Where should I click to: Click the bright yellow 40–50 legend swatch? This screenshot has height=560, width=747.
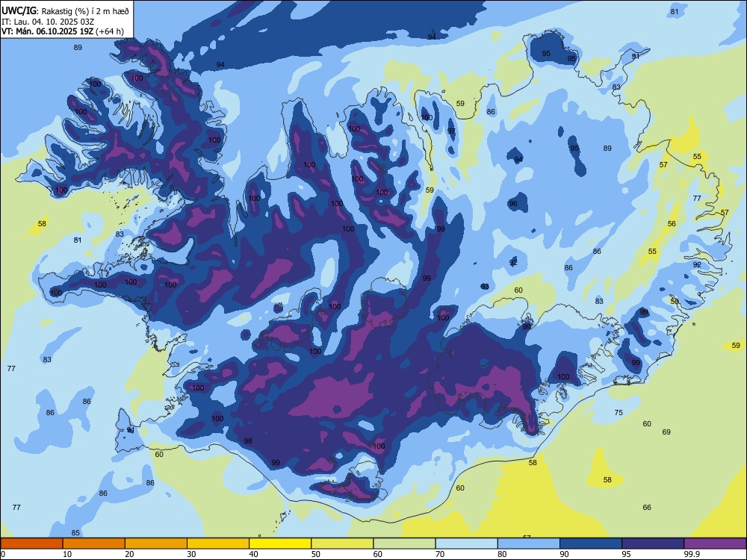[x=280, y=544]
